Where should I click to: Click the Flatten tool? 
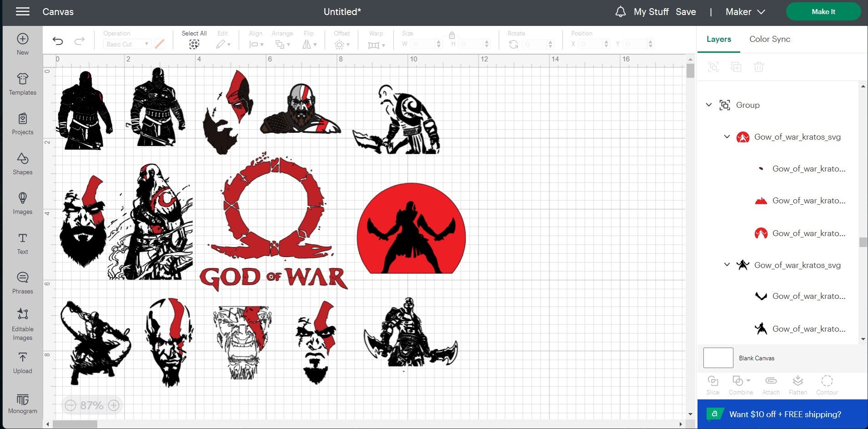(x=798, y=385)
